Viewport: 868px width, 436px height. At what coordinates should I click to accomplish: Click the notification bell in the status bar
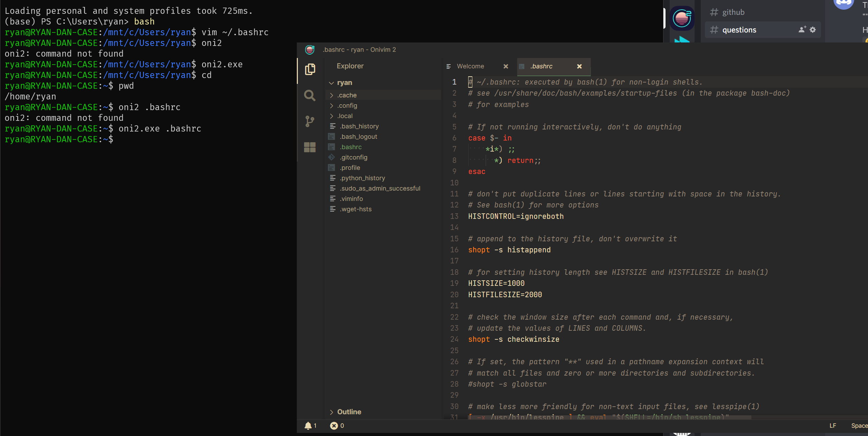(x=308, y=426)
